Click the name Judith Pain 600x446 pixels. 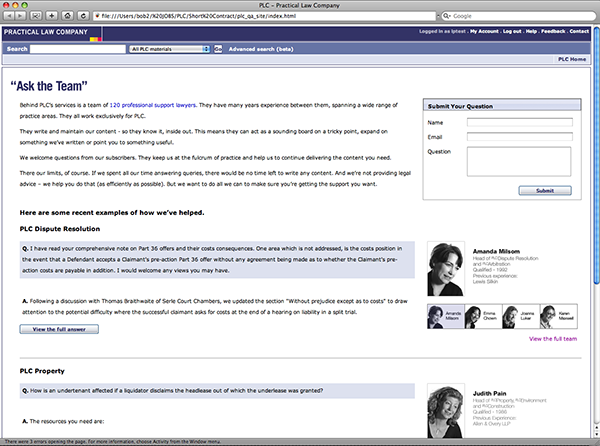(489, 393)
